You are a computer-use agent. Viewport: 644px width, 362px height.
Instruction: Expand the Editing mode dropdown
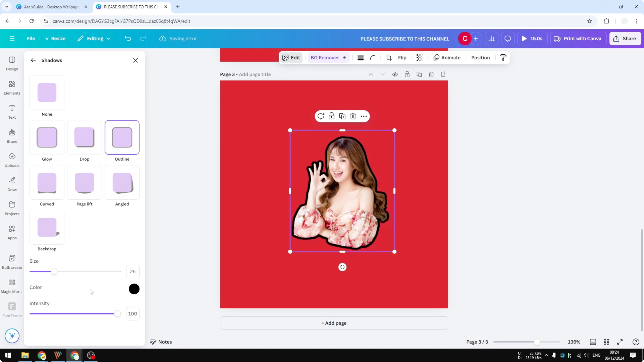pyautogui.click(x=108, y=38)
